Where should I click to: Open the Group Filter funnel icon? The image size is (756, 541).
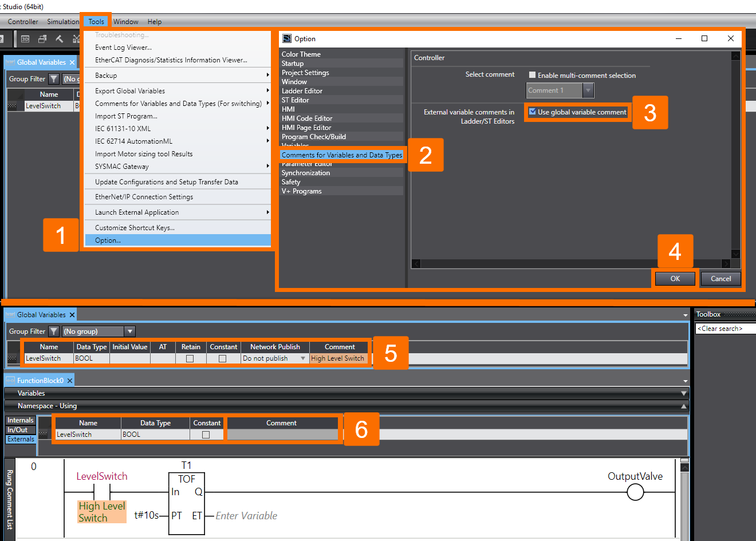tap(53, 78)
